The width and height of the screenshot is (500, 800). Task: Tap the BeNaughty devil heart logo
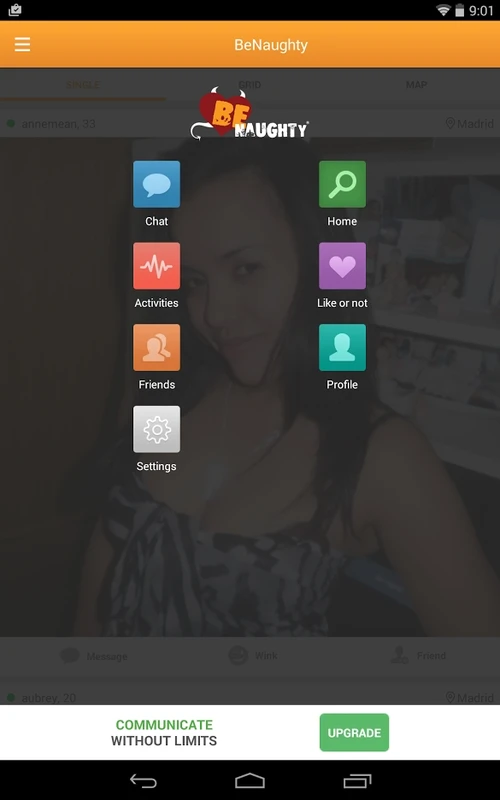coord(249,113)
